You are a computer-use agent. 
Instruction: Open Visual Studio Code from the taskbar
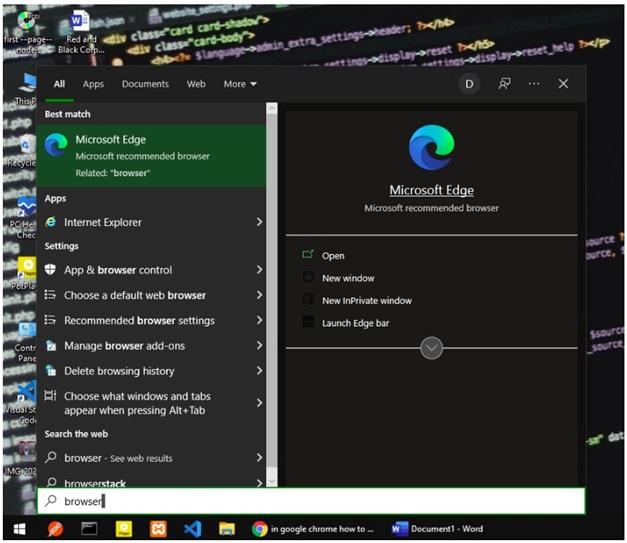click(192, 529)
